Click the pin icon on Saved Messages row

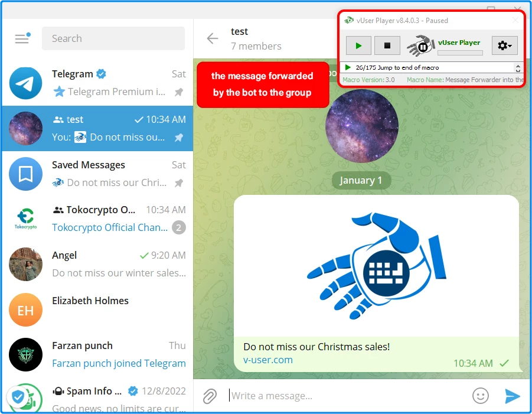coord(179,183)
